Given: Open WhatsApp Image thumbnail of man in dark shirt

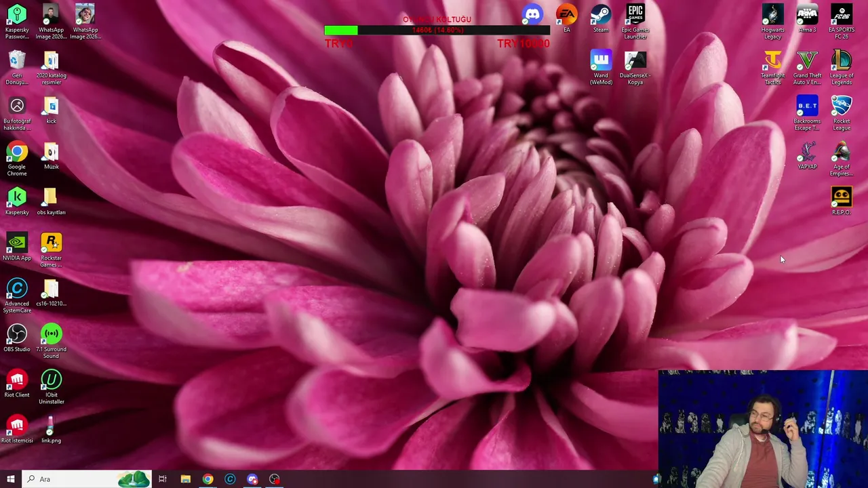Looking at the screenshot, I should (x=51, y=21).
